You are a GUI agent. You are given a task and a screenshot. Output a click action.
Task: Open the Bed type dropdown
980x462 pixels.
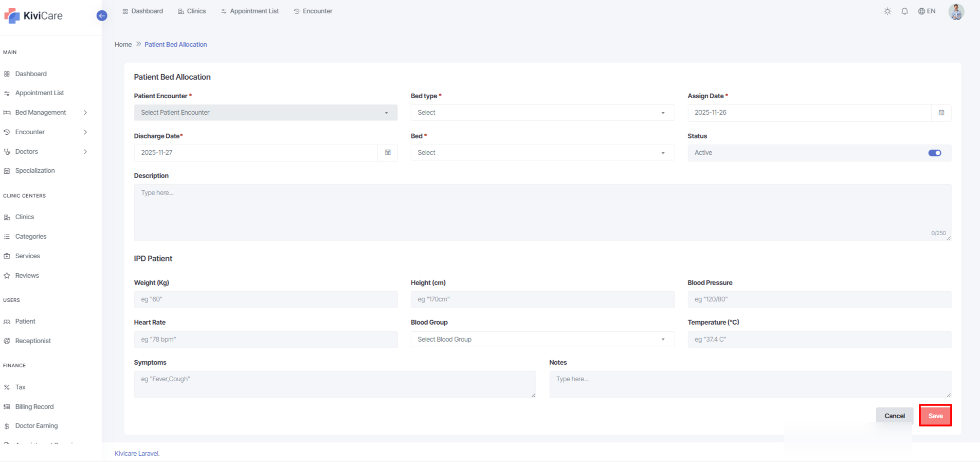(x=542, y=113)
